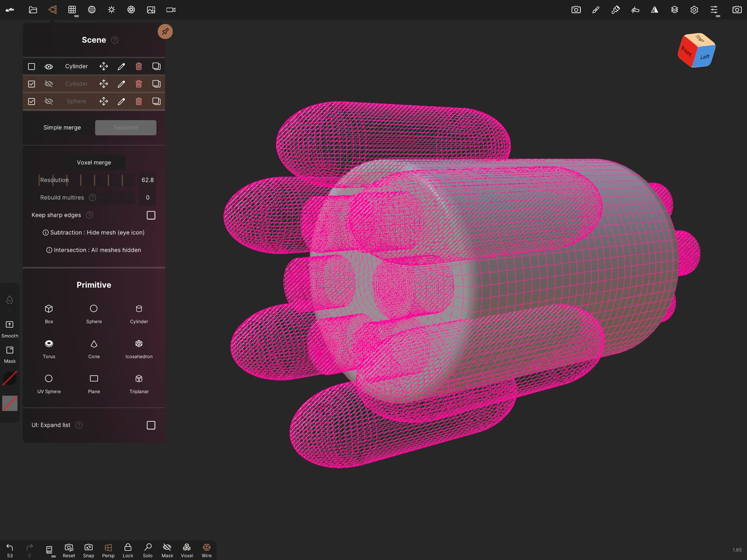Toggle Wire wireframe display

click(x=207, y=550)
